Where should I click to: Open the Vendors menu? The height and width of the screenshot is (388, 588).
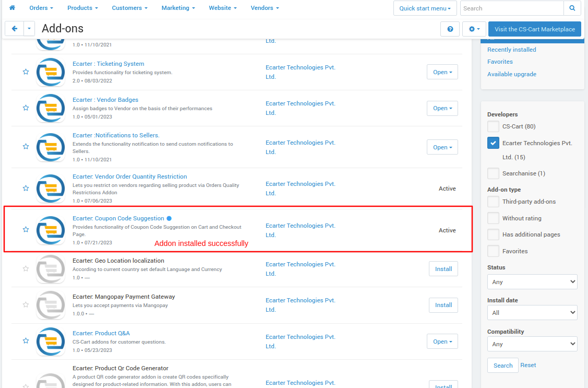265,8
